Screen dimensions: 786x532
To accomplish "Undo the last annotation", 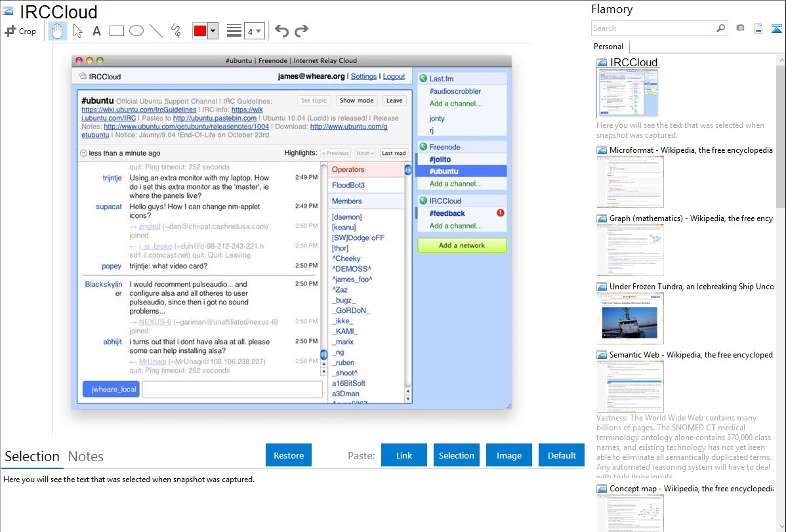I will tap(281, 31).
